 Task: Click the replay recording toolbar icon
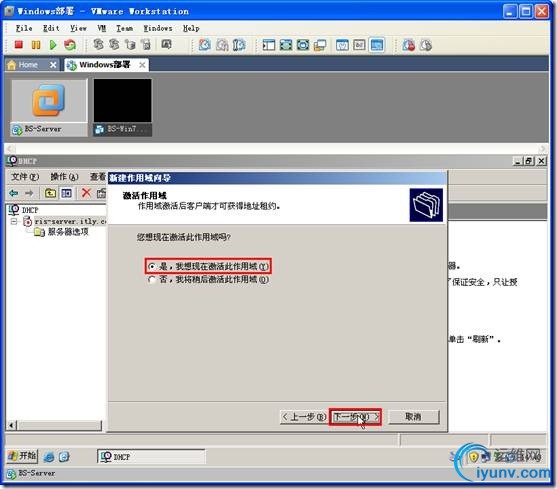point(426,45)
